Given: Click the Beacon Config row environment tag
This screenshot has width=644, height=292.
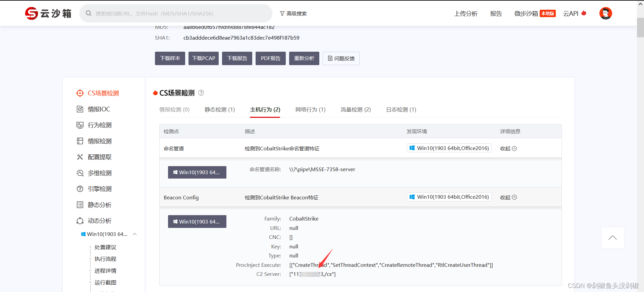Looking at the screenshot, I should 449,197.
